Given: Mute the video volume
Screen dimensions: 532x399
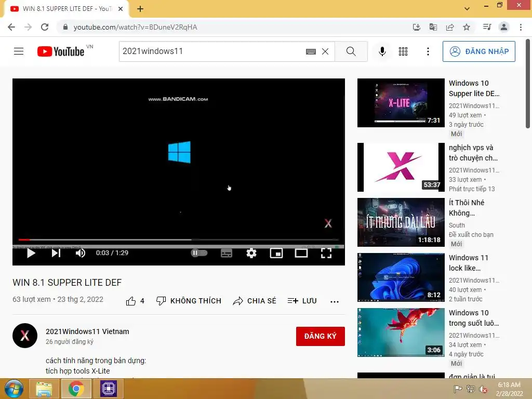Looking at the screenshot, I should [81, 253].
